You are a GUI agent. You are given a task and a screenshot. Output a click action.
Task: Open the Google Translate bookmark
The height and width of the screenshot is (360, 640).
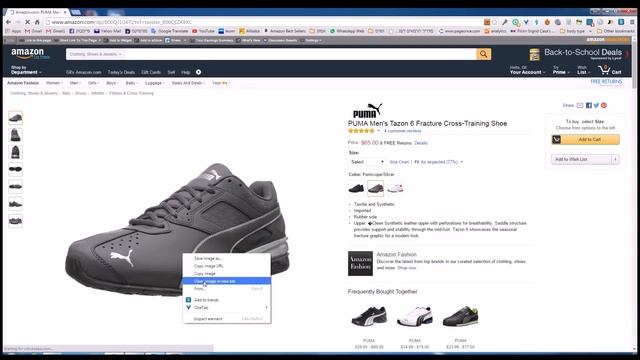point(169,31)
